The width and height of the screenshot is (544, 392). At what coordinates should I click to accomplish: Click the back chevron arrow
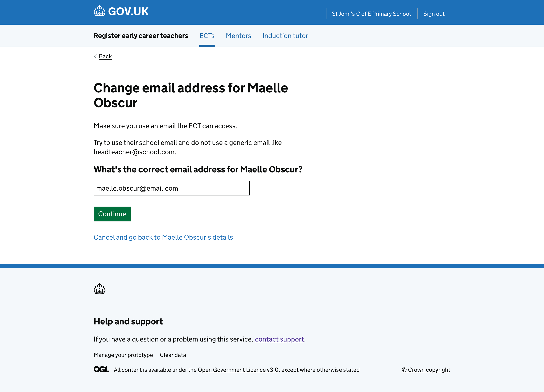coord(95,56)
